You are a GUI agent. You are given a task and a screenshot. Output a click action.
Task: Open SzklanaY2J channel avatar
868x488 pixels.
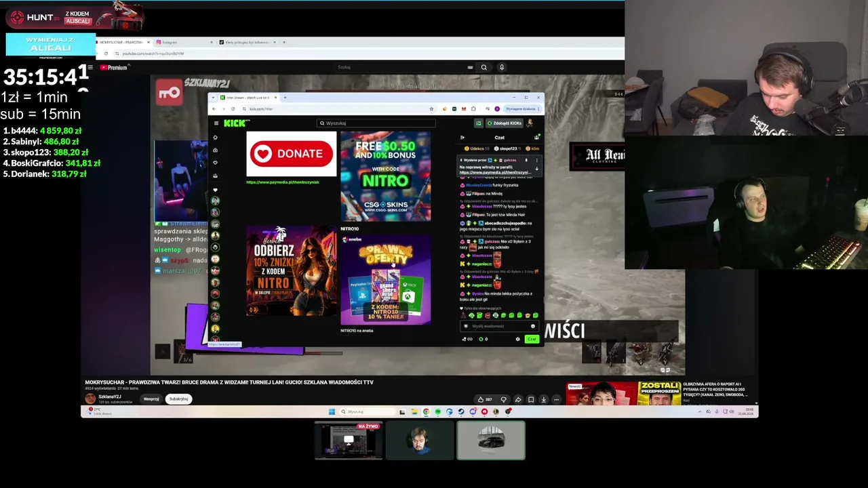(x=90, y=399)
